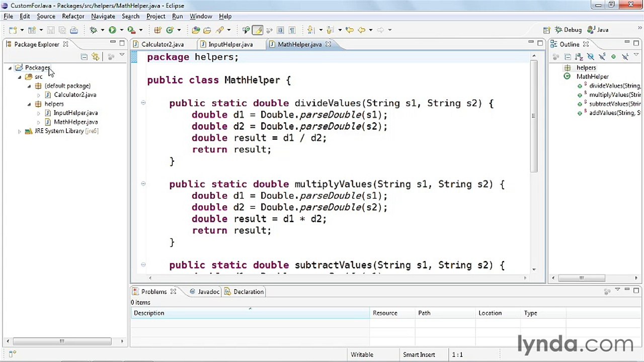Click the Open Type toolbar icon
Screen dimensions: 644x362
coord(196,30)
